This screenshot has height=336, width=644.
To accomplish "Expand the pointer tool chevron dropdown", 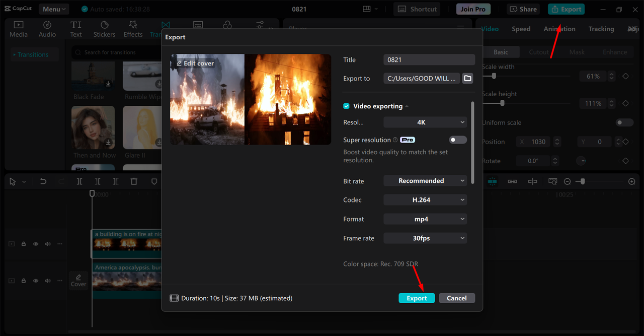I will (x=24, y=182).
